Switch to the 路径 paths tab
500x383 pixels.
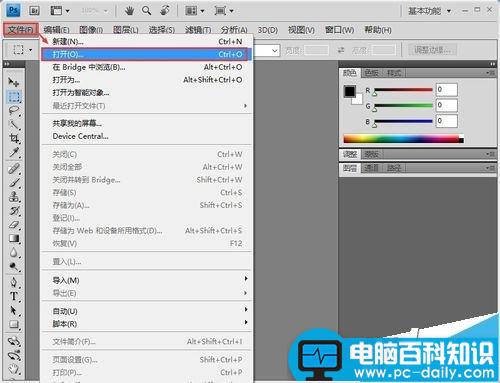tap(393, 168)
